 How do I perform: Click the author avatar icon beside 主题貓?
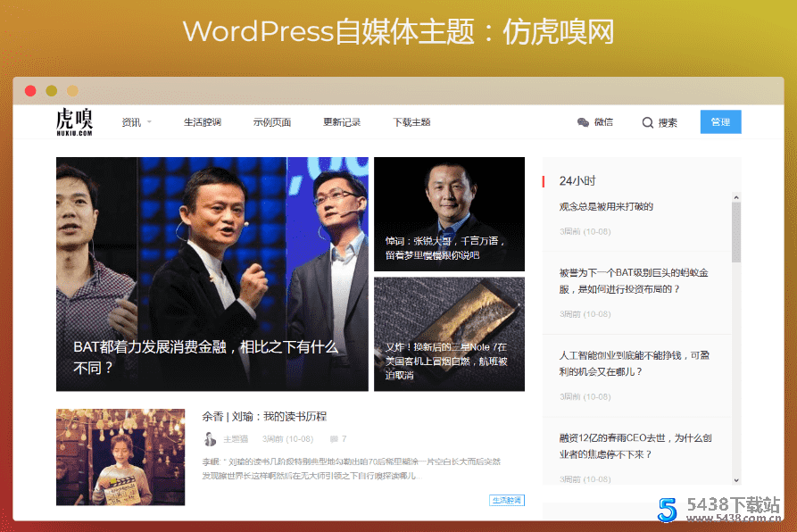(211, 438)
